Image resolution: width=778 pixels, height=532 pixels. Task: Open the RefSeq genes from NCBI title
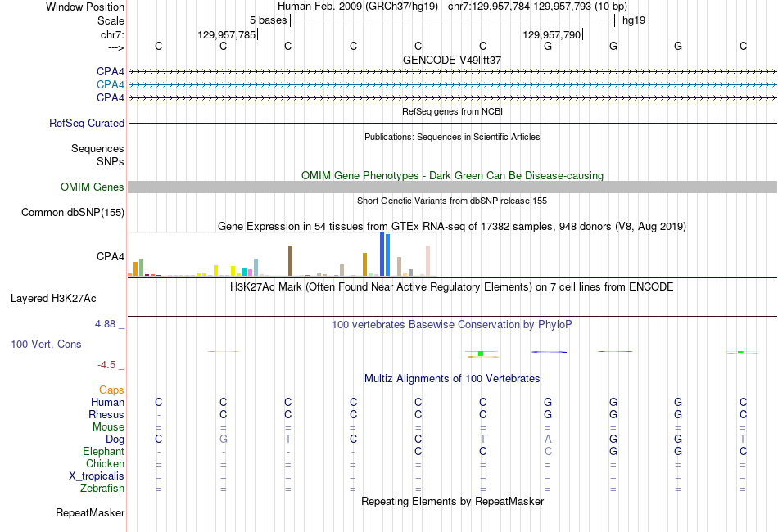point(452,111)
